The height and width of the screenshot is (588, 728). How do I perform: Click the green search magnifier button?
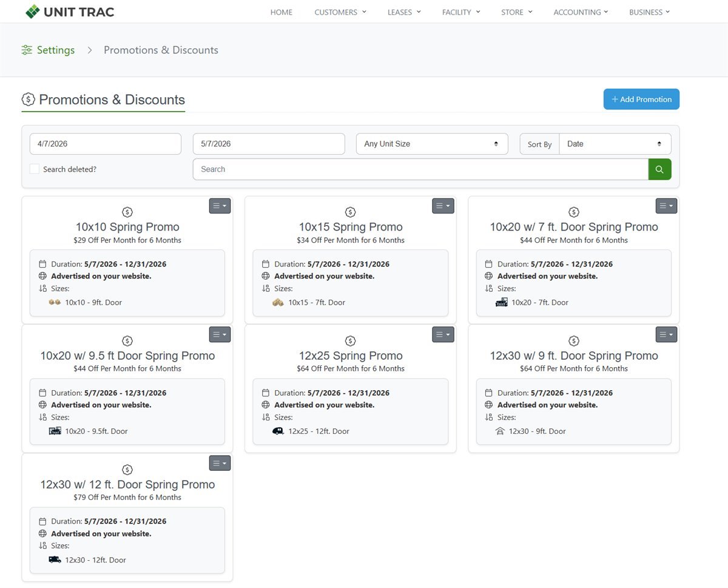(x=659, y=169)
